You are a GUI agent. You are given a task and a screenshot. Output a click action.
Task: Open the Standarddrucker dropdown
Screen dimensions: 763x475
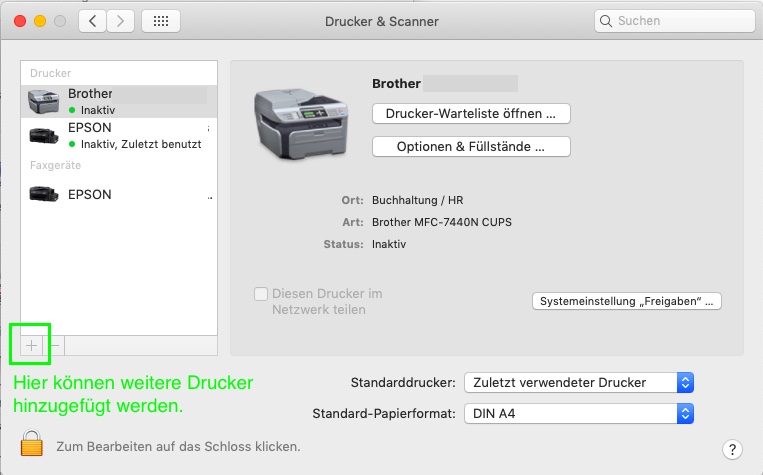[579, 382]
